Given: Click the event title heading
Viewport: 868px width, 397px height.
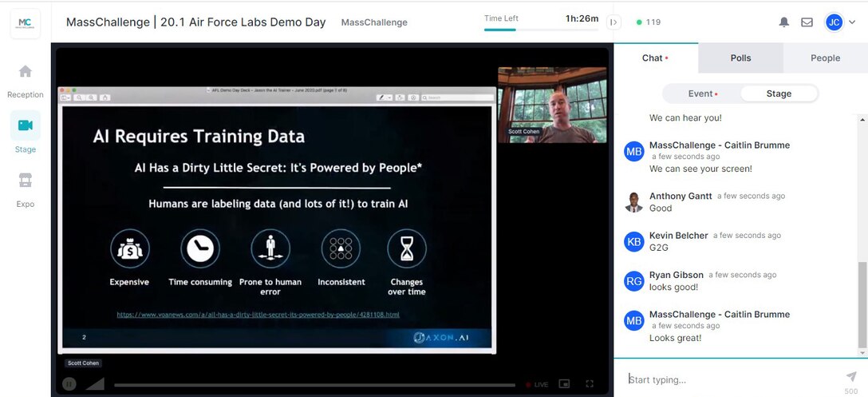Looking at the screenshot, I should coord(196,22).
